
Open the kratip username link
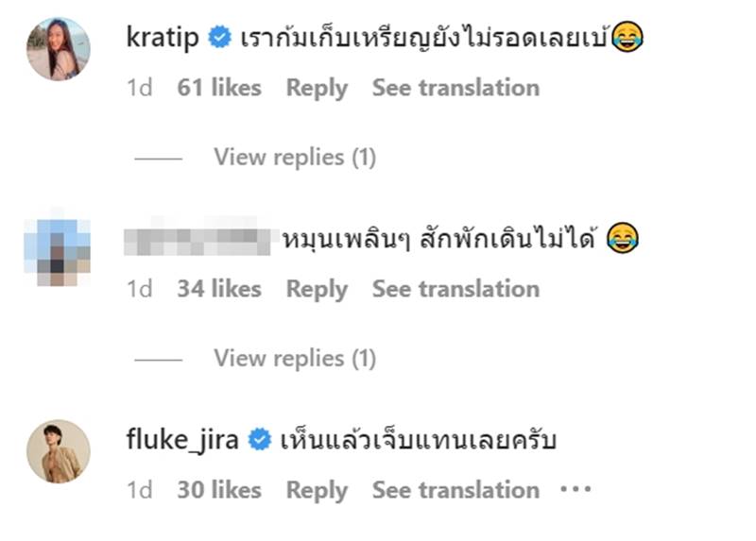tap(164, 38)
